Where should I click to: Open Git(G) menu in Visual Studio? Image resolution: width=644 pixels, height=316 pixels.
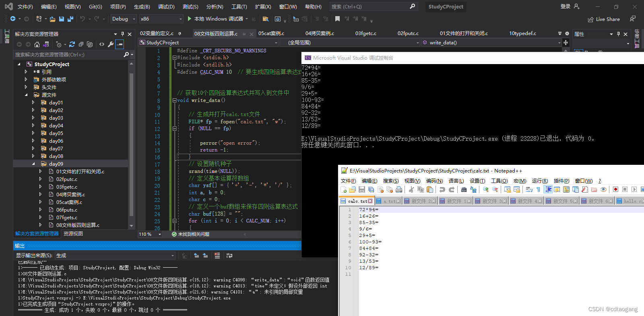(95, 7)
